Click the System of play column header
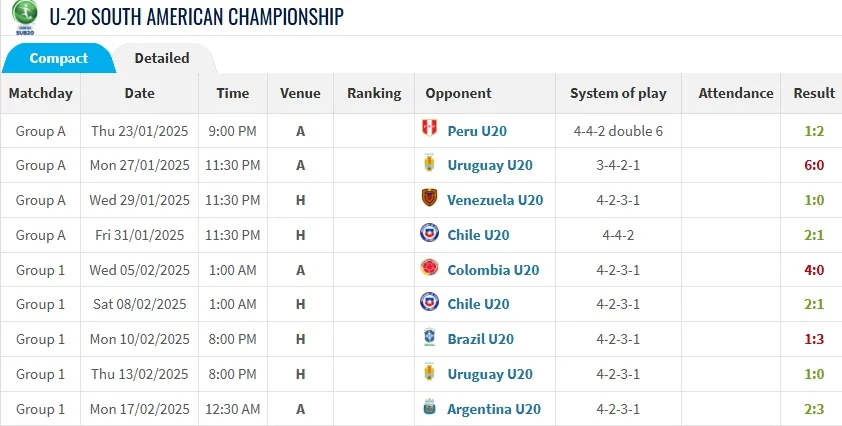Viewport: 842px width, 426px height. [618, 93]
